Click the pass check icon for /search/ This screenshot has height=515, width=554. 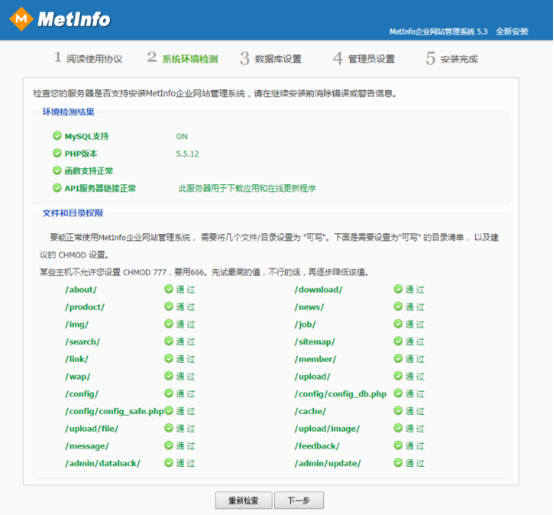tap(169, 341)
